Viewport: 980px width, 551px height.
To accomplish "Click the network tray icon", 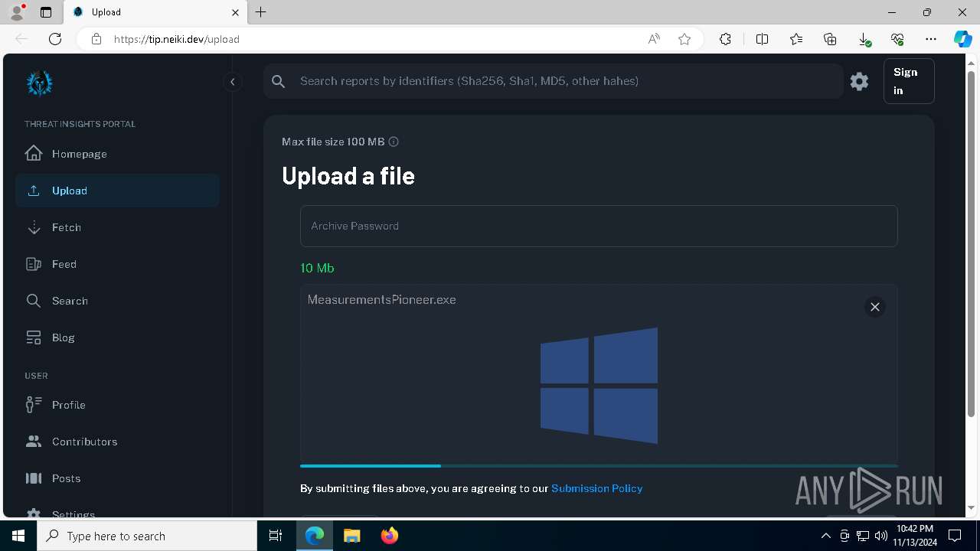I will click(863, 536).
